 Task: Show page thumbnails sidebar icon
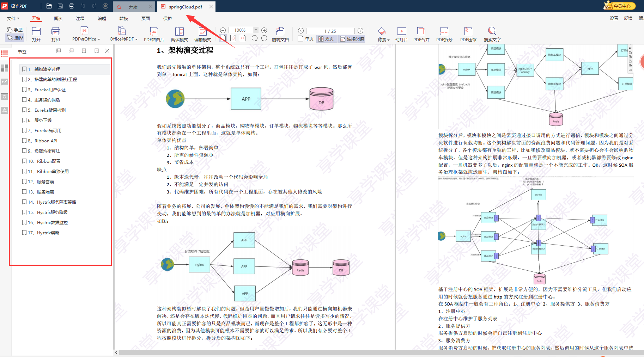(x=5, y=68)
